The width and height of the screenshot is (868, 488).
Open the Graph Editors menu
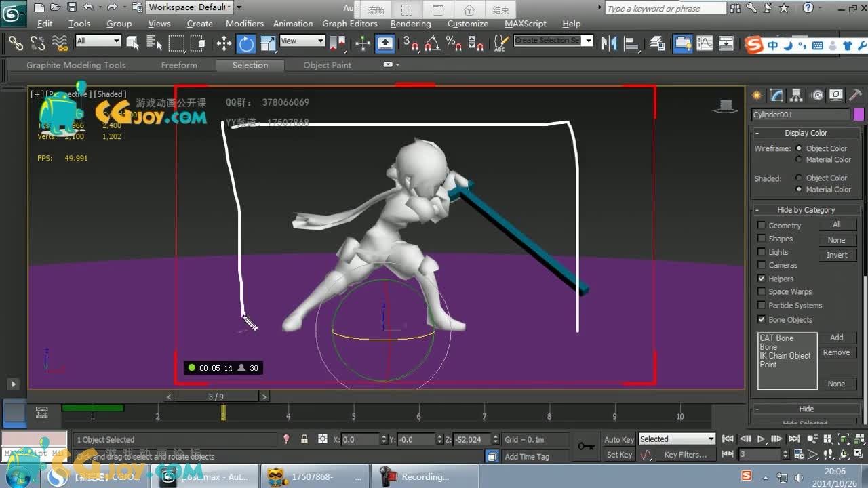click(x=350, y=24)
